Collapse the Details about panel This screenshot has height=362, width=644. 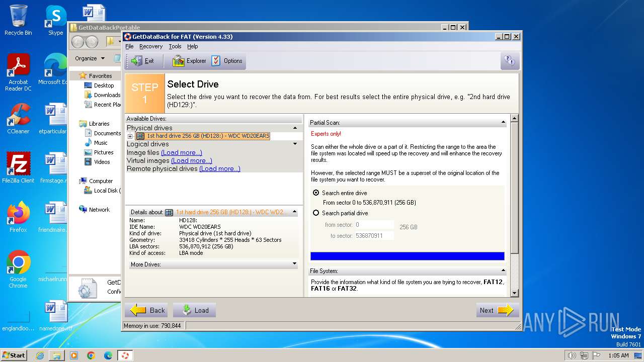(295, 212)
